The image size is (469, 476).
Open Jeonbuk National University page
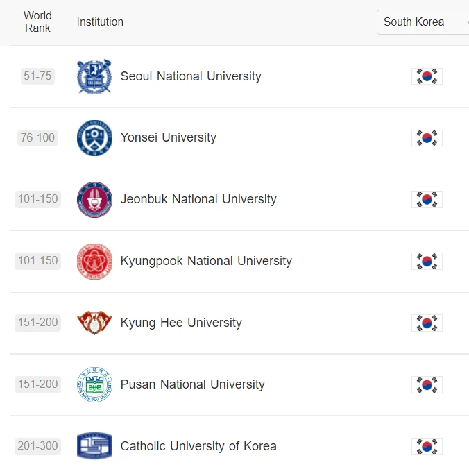click(x=198, y=199)
